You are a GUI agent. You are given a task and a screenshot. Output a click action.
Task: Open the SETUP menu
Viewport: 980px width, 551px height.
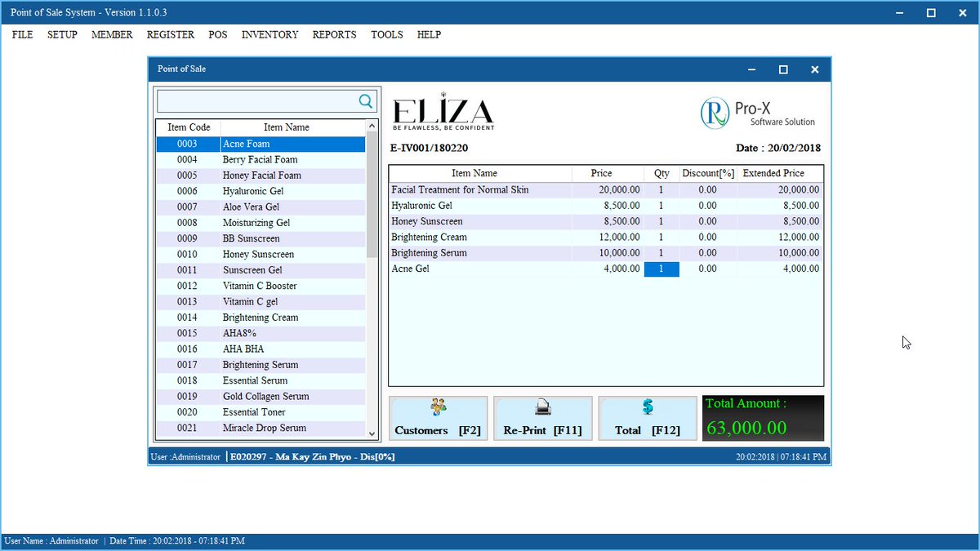tap(62, 35)
